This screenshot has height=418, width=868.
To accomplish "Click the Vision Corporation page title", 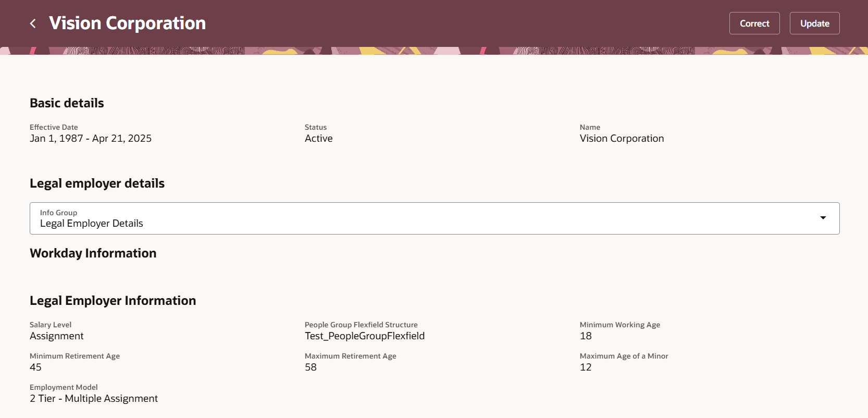I will click(x=128, y=23).
